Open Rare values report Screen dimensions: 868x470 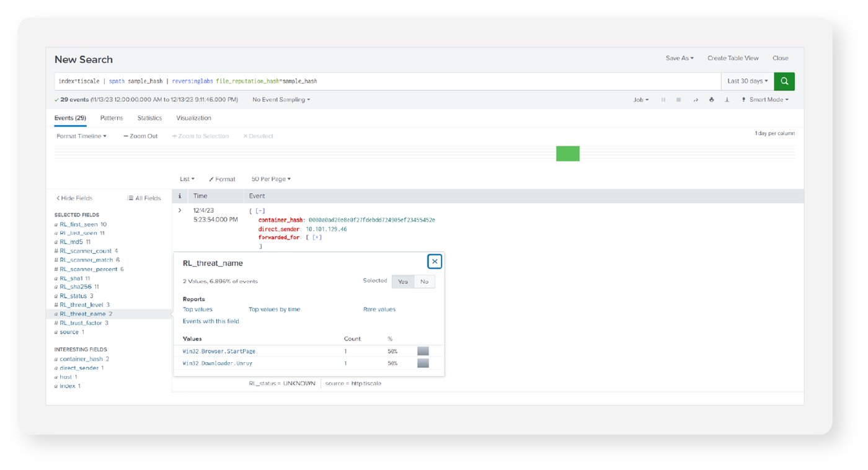point(379,309)
